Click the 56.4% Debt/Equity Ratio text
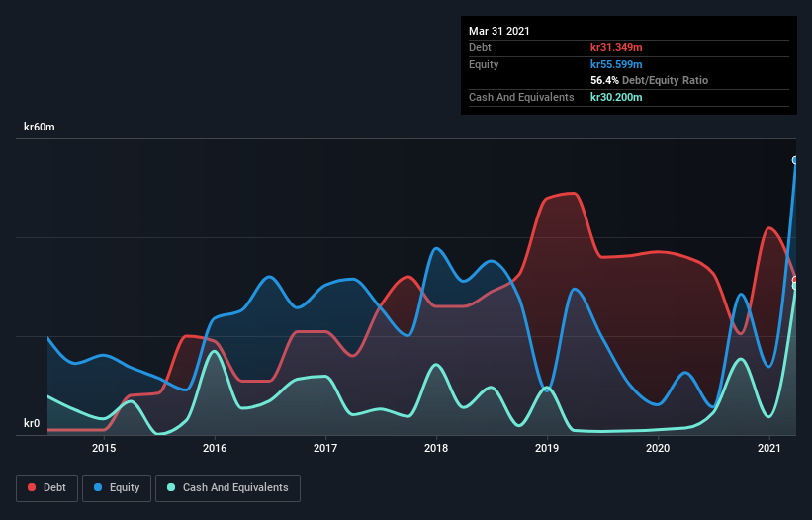This screenshot has height=520, width=812. [650, 81]
